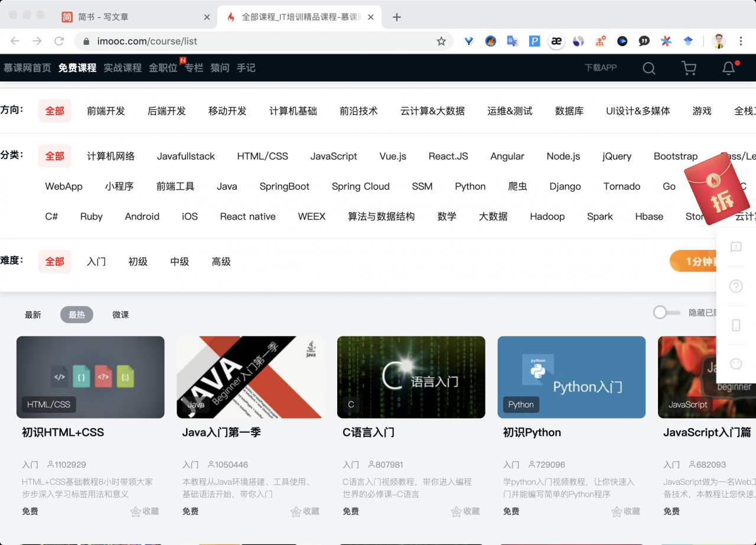Select 全部 in the 难度 row
The image size is (756, 545).
55,262
